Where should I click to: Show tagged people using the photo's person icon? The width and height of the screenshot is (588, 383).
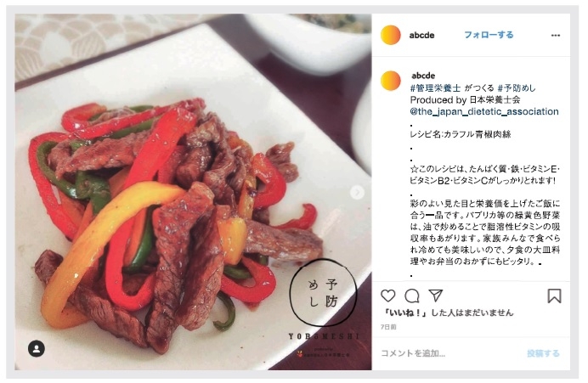click(x=37, y=348)
